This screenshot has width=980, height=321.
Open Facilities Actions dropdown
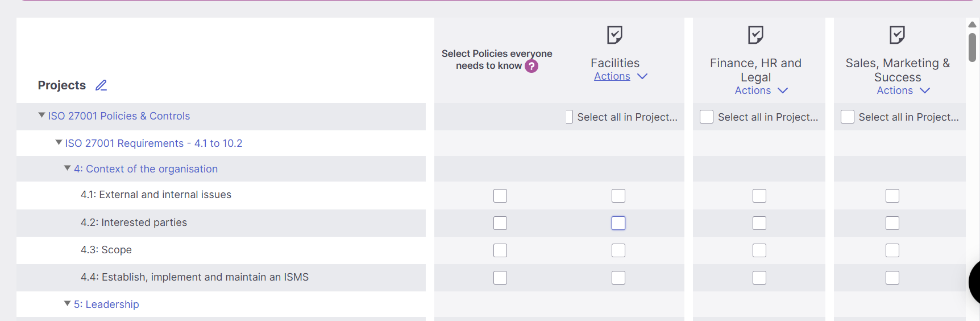(x=620, y=76)
